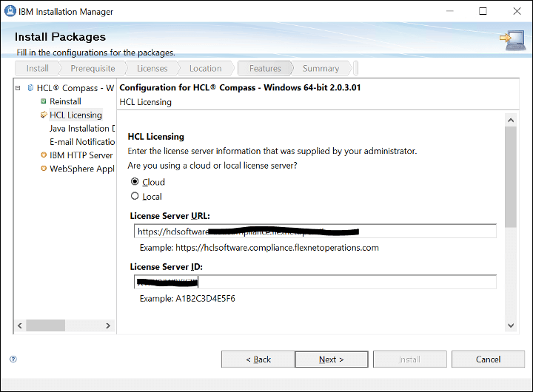Maximize the Installation Manager window
Image resolution: width=533 pixels, height=392 pixels.
pos(483,11)
